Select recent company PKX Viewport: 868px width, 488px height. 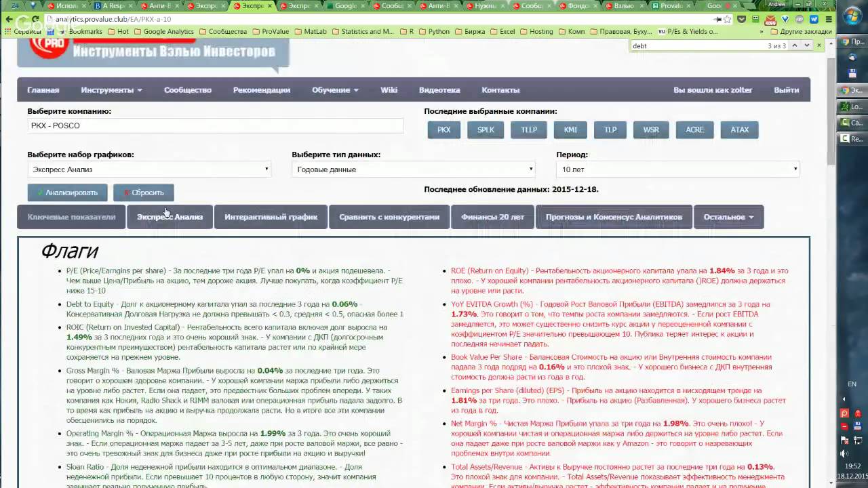click(x=444, y=129)
